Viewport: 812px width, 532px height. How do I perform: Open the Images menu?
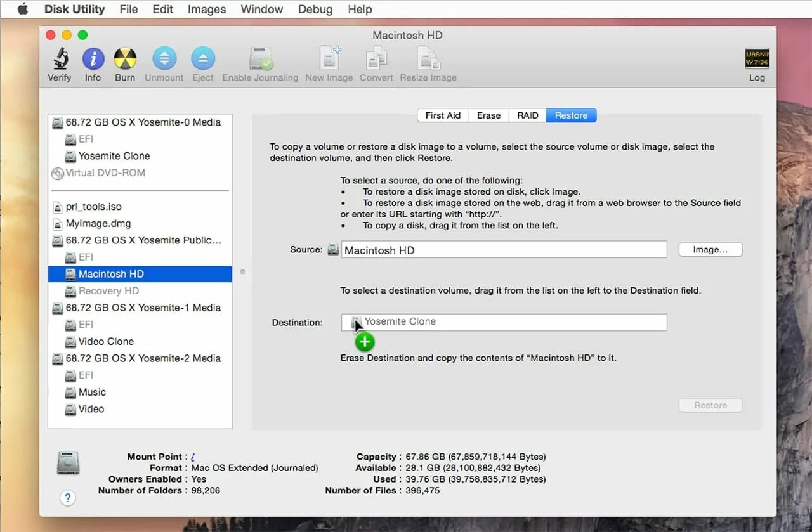tap(207, 9)
